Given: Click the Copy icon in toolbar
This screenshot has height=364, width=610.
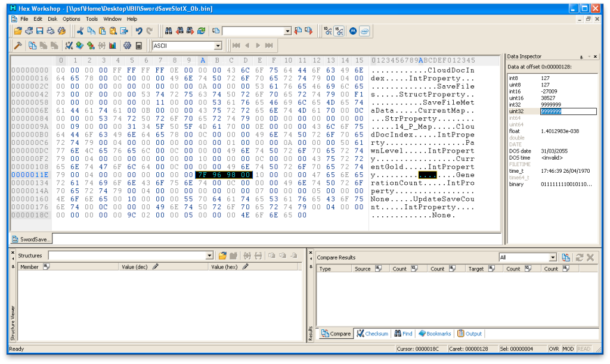Looking at the screenshot, I should point(91,31).
